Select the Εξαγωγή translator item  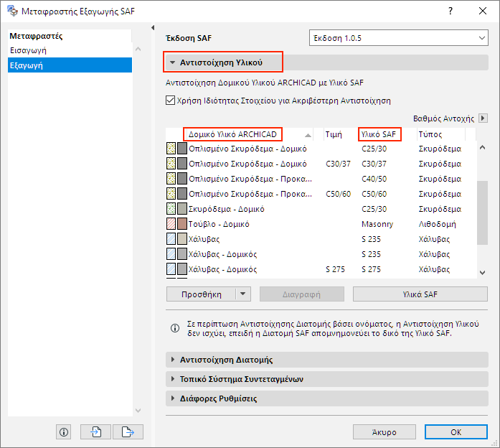pos(70,65)
